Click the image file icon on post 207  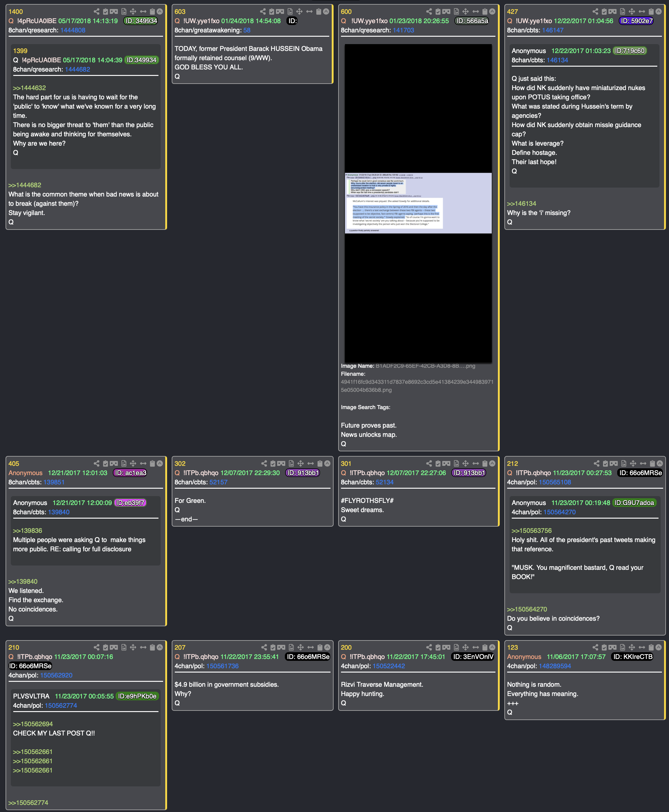point(291,647)
